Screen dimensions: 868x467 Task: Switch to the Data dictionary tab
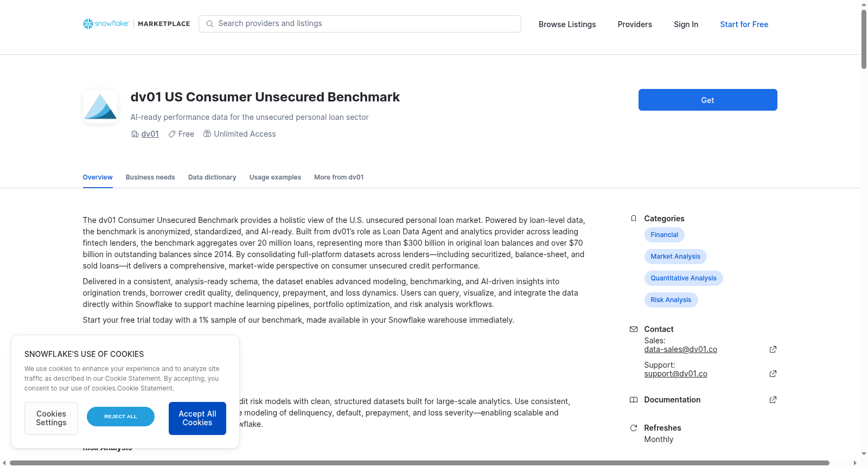tap(212, 177)
